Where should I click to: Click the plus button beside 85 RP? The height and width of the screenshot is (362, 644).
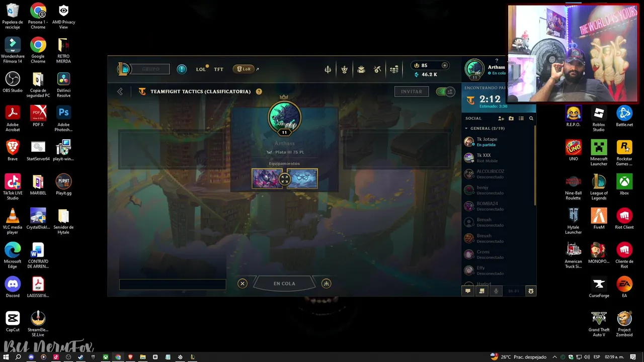[444, 65]
